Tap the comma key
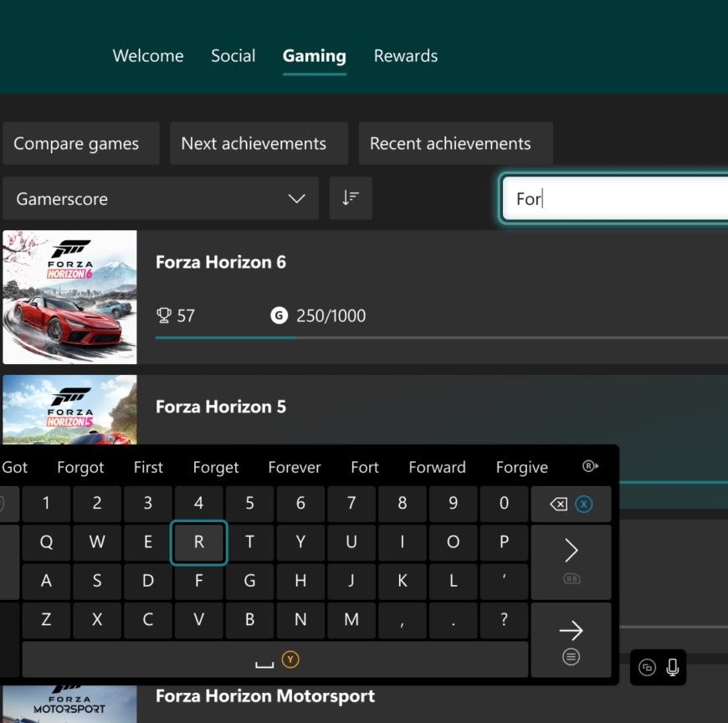Image resolution: width=728 pixels, height=723 pixels. point(402,620)
